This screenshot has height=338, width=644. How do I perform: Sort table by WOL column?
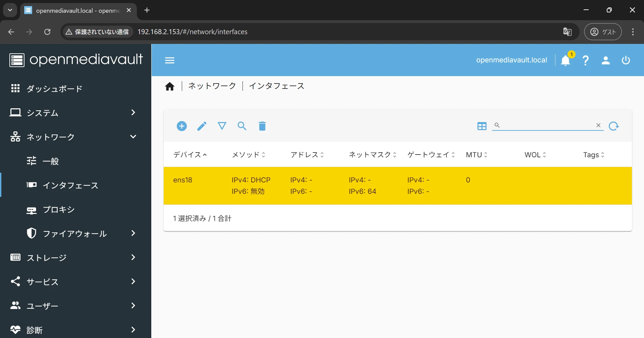click(x=535, y=155)
